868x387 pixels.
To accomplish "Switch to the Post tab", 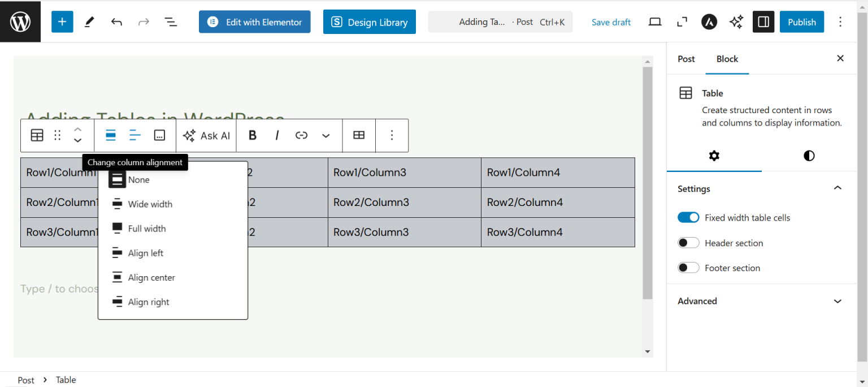I will [686, 59].
